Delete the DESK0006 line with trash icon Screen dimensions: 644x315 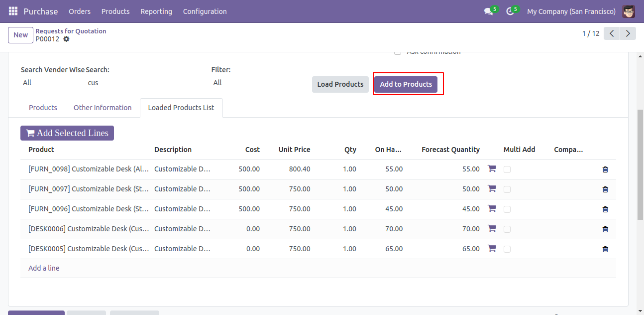pos(605,229)
